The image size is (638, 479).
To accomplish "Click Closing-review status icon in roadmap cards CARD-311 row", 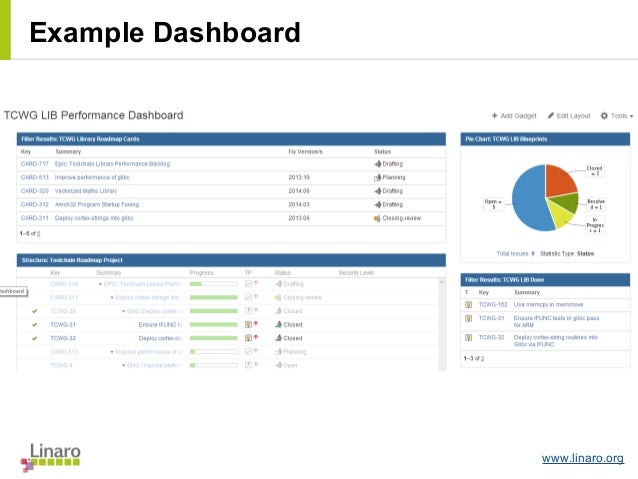I will tap(377, 218).
